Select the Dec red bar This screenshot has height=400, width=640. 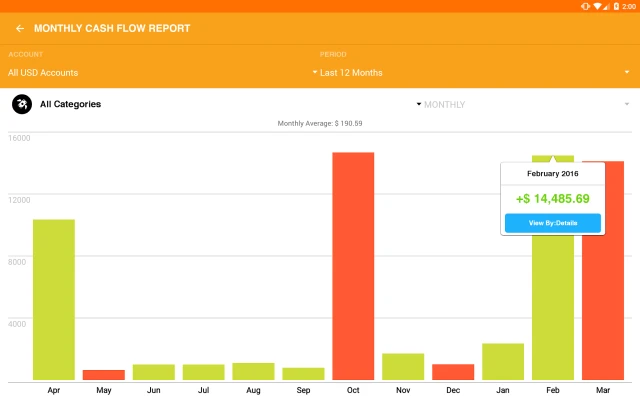pos(453,372)
